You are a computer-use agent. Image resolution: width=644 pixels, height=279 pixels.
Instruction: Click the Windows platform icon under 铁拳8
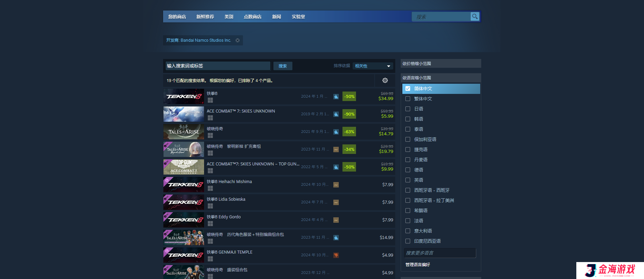210,100
